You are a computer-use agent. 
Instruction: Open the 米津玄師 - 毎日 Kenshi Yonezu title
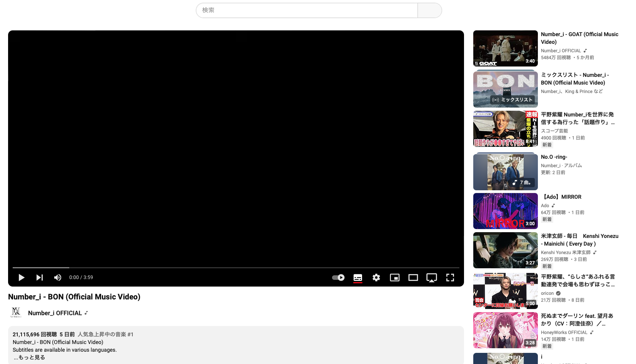point(579,240)
